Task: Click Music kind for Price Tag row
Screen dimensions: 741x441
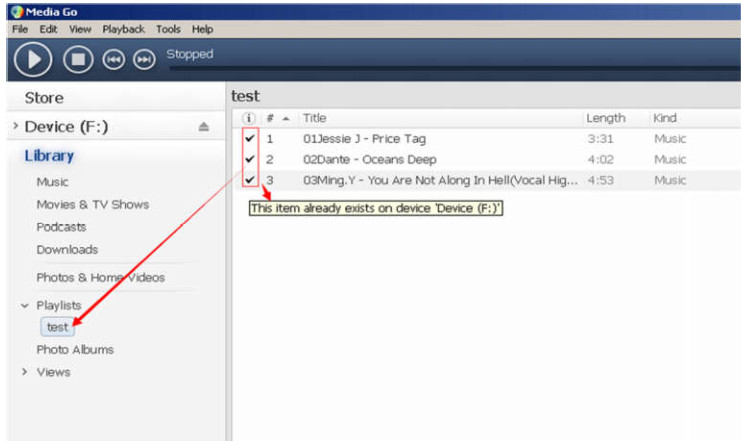Action: 670,138
